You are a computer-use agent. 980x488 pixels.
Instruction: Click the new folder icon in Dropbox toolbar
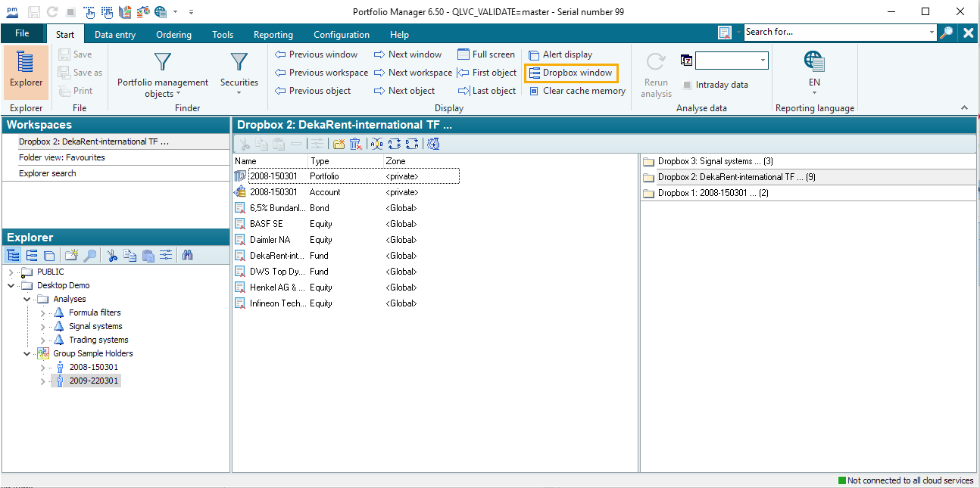click(x=339, y=144)
